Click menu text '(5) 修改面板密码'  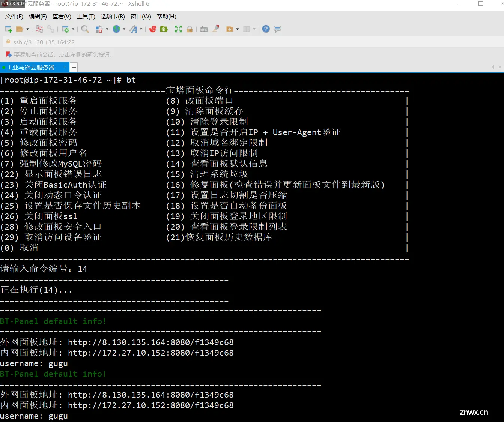click(39, 143)
